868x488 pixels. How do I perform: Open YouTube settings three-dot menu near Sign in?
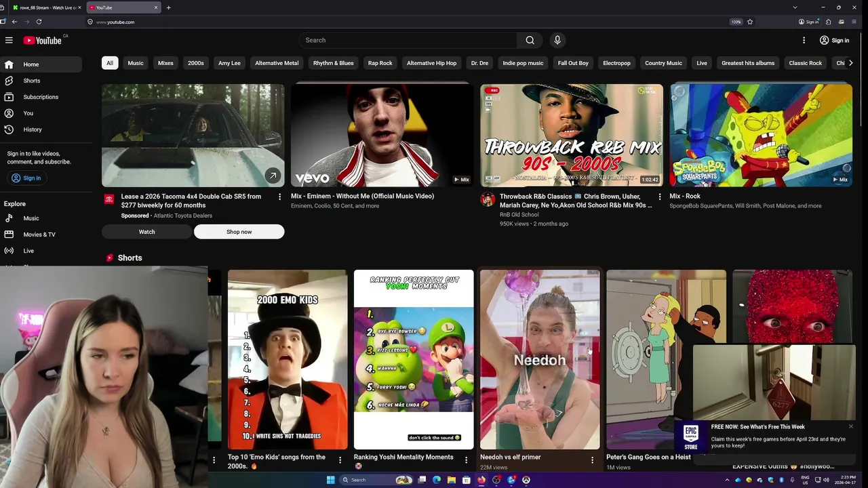tap(804, 40)
